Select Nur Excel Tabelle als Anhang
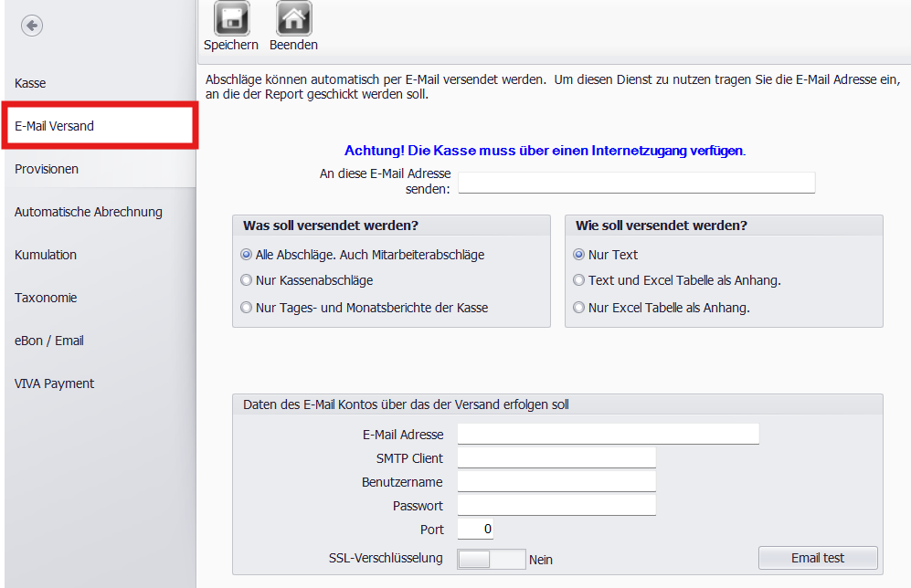 (578, 308)
